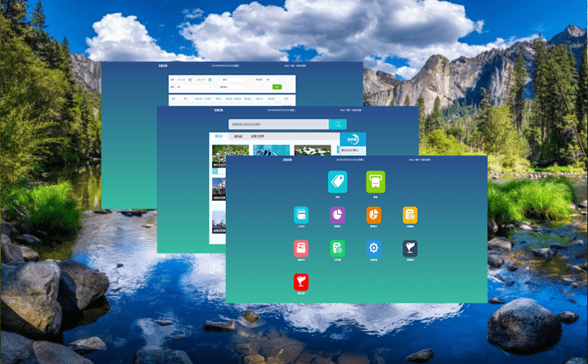The height and width of the screenshot is (364, 588).
Task: Open the purple pie chart icon
Action: 338,215
